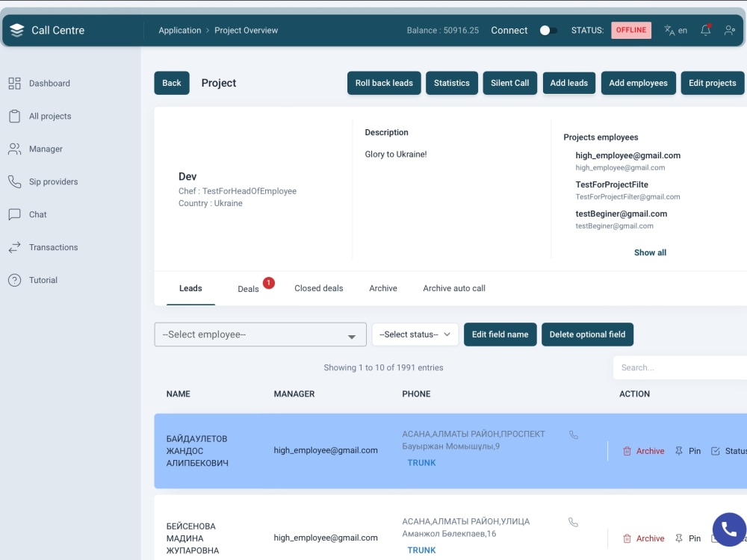Switch to the Archive auto call tab

click(x=454, y=288)
